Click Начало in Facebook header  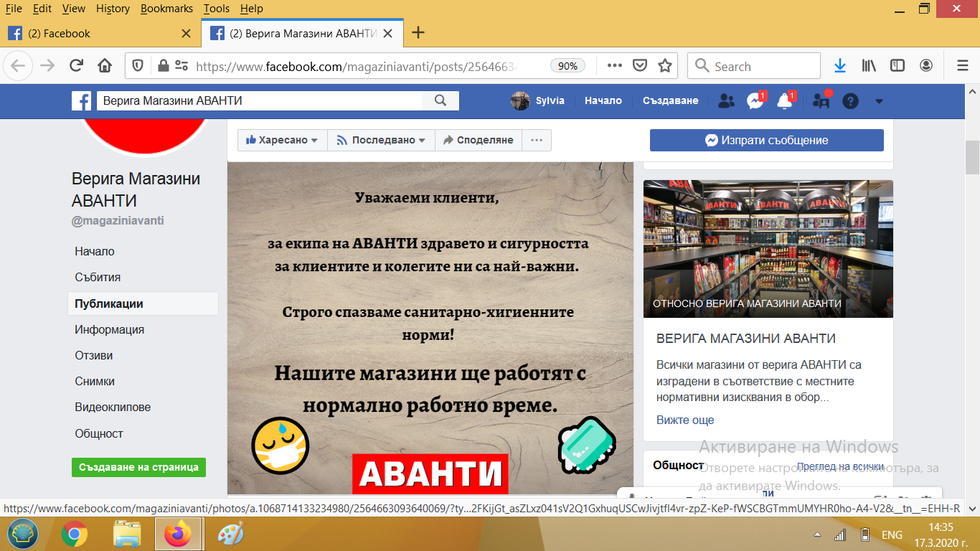click(x=603, y=101)
